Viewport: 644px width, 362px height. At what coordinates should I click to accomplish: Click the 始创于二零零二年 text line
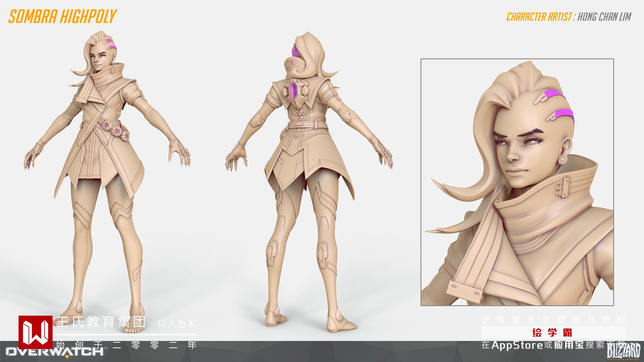pos(126,345)
